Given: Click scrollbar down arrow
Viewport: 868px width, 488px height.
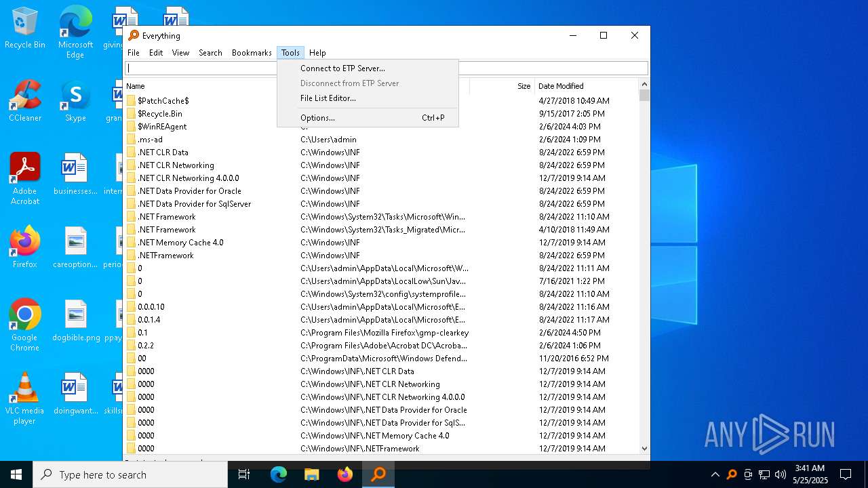Looking at the screenshot, I should pyautogui.click(x=644, y=449).
